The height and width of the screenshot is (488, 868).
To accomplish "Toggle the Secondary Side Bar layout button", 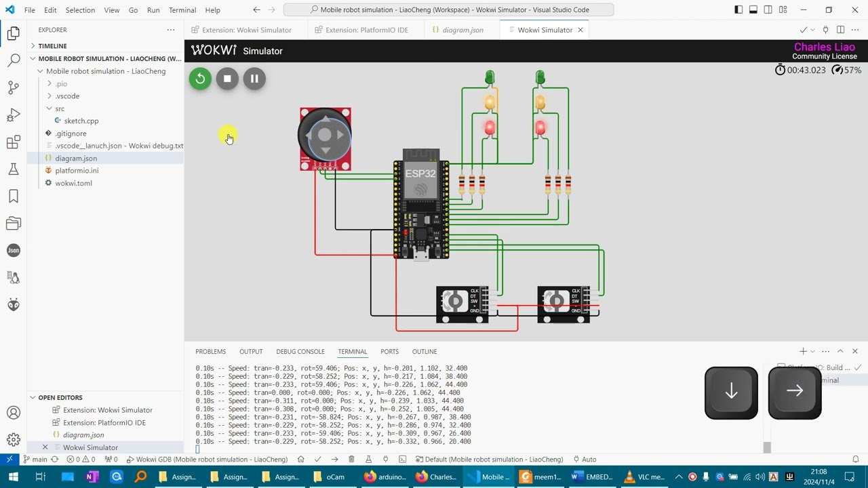I will point(768,10).
